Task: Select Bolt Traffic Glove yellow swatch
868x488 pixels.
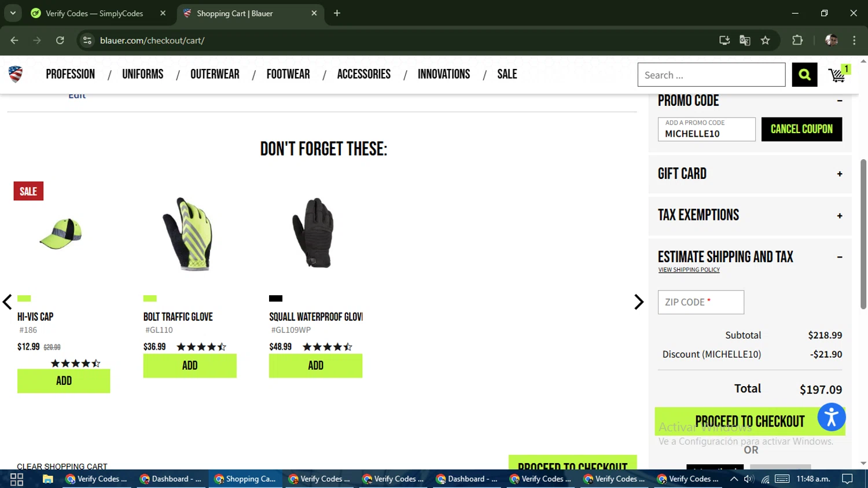Action: [150, 299]
